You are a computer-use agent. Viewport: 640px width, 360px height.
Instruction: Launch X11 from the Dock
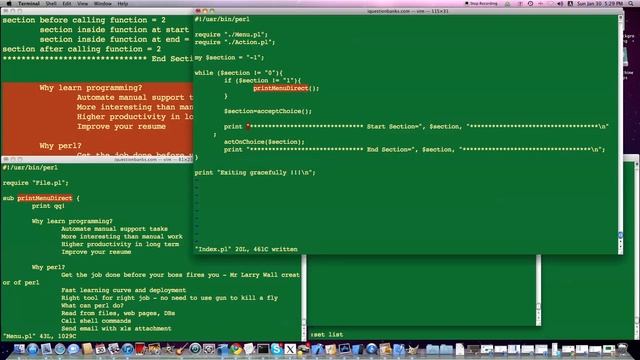point(290,349)
